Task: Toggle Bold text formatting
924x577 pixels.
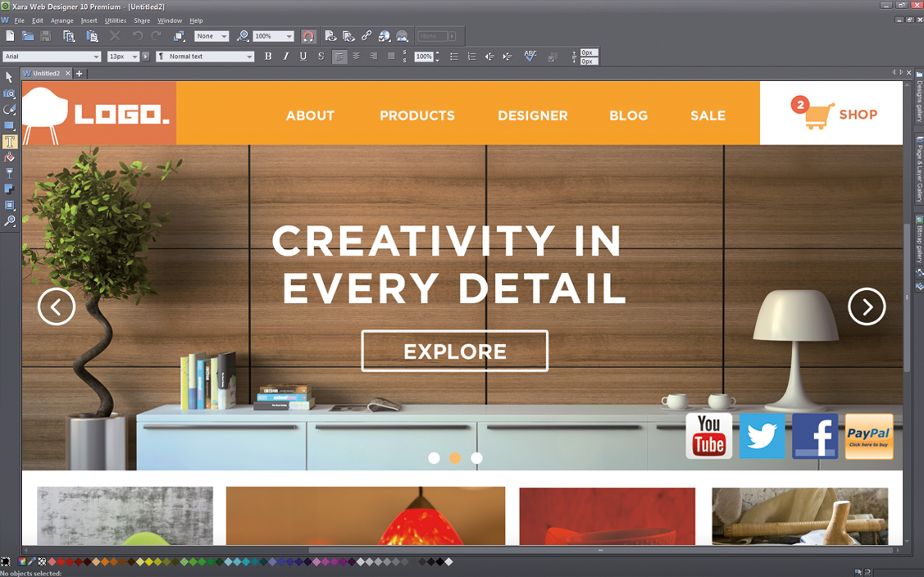Action: [x=268, y=57]
